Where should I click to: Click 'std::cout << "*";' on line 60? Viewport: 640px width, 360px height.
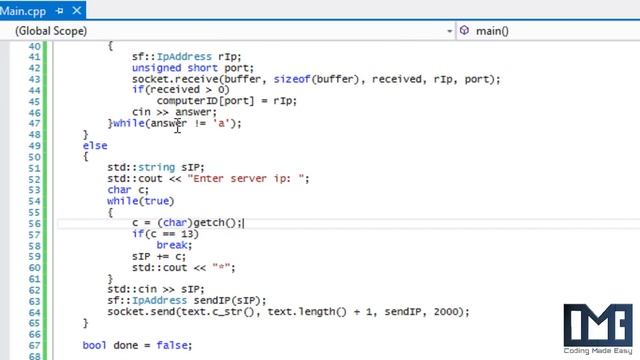tap(184, 268)
